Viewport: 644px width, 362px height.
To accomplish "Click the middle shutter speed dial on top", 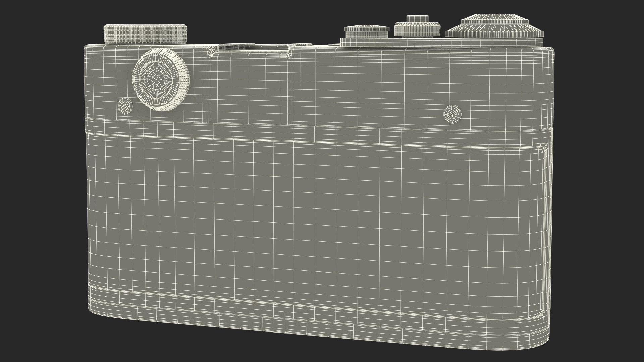I will click(417, 29).
